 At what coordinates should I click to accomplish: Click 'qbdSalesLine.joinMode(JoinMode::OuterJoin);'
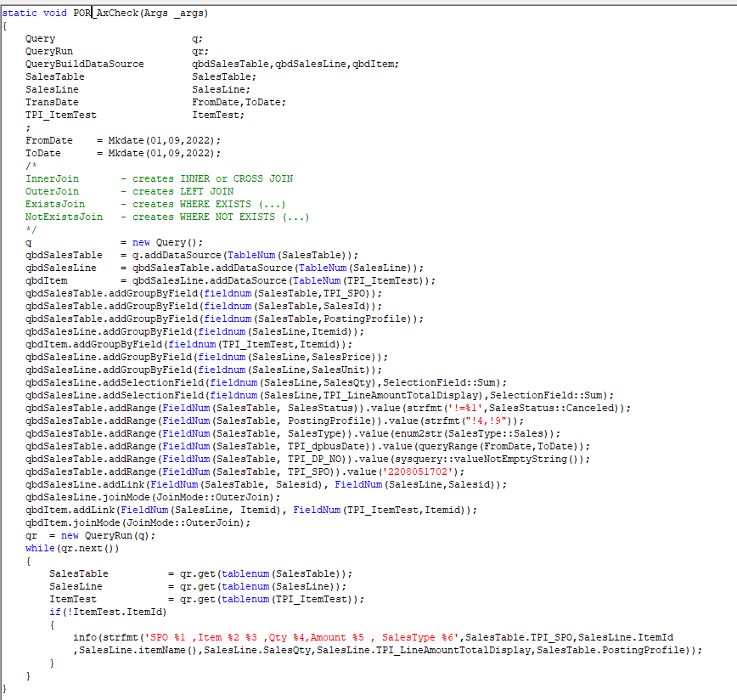point(153,497)
